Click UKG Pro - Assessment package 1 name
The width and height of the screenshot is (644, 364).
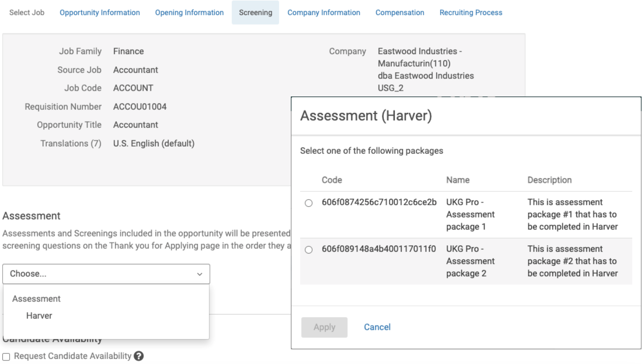click(x=470, y=214)
